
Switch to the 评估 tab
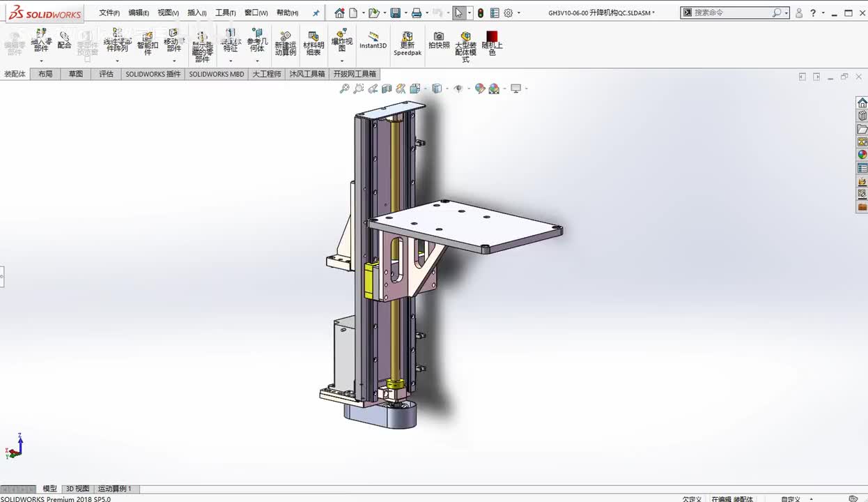106,73
